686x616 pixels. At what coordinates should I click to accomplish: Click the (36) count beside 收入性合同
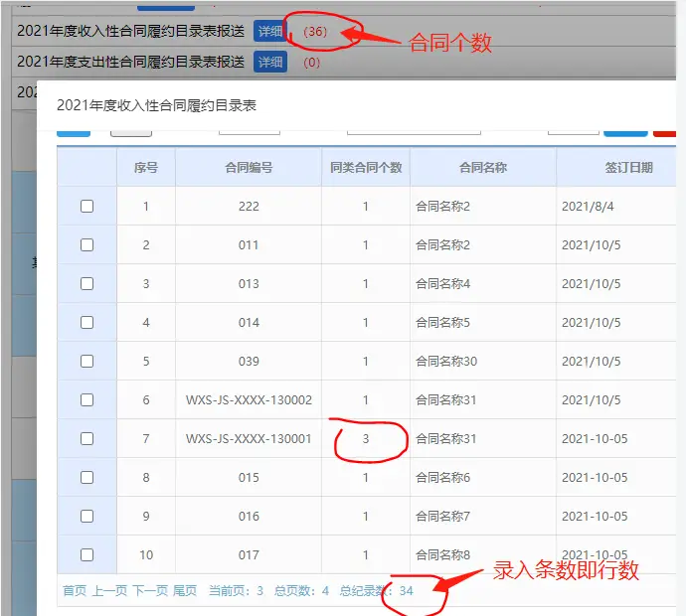coord(315,32)
